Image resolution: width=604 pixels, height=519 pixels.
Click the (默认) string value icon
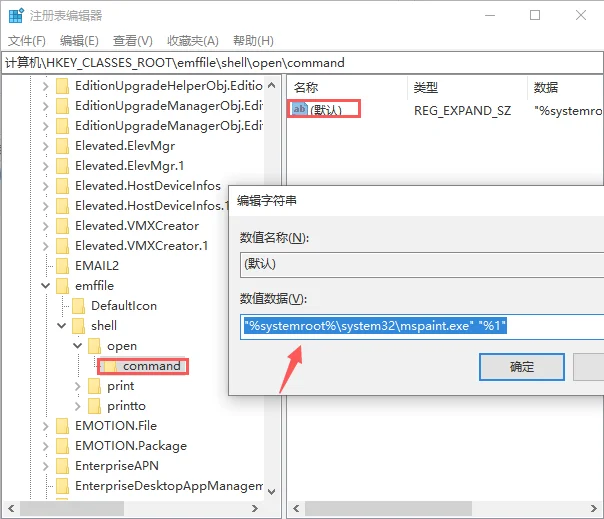300,109
